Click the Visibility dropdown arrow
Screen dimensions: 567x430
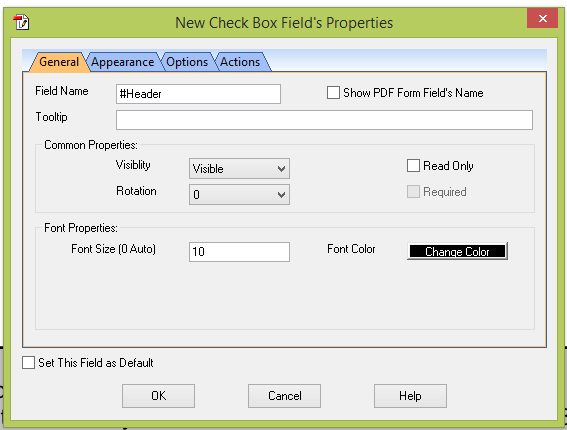pos(281,169)
